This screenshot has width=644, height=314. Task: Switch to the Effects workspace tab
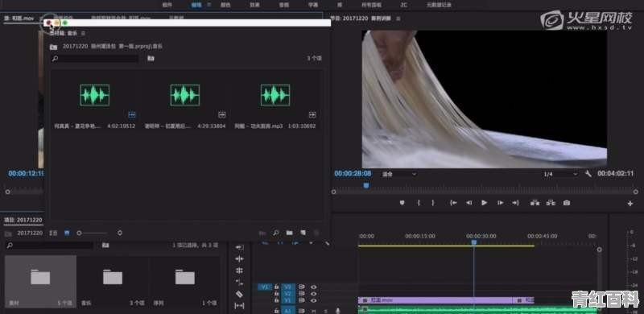254,5
